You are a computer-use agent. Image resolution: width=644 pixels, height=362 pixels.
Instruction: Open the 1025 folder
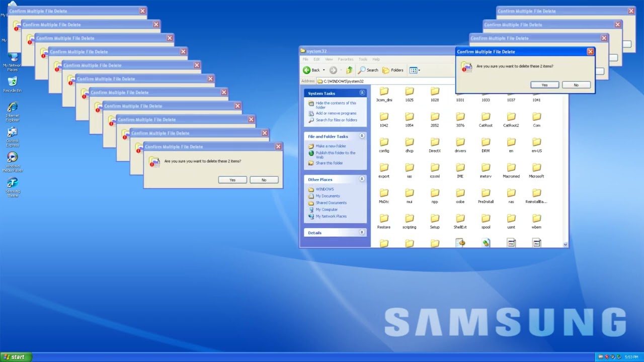(410, 94)
